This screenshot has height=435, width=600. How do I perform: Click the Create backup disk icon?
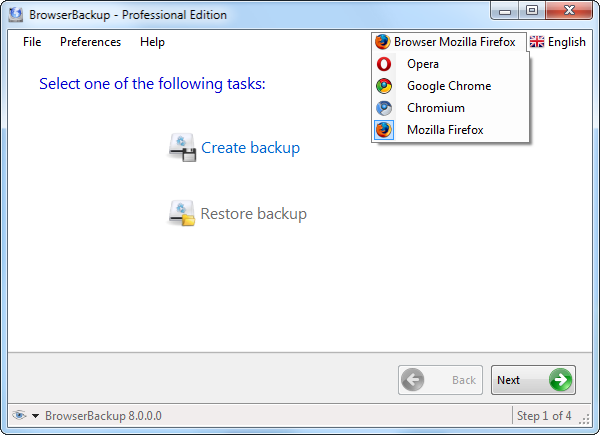click(x=182, y=149)
